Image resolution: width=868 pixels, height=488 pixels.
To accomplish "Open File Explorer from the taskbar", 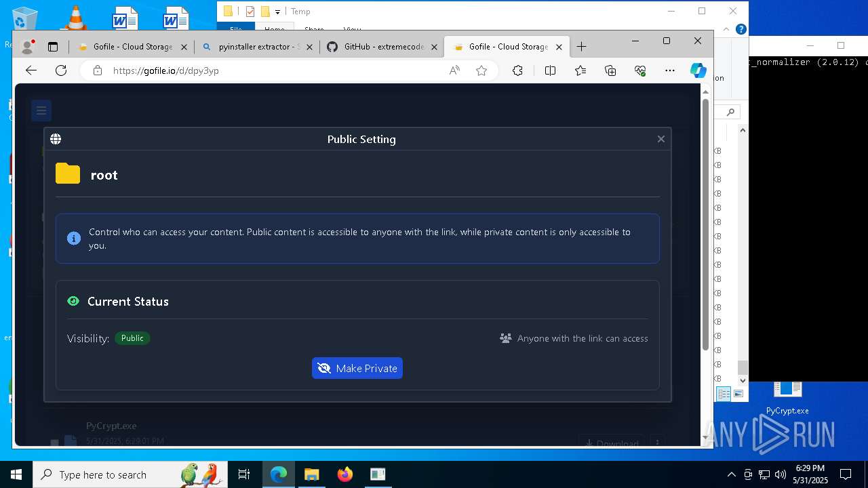I will (311, 474).
